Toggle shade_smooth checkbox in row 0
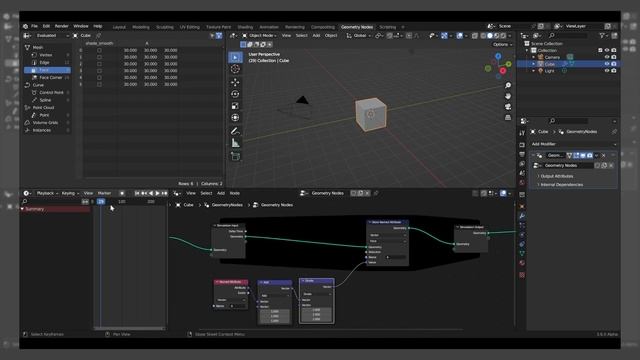The height and width of the screenshot is (360, 640). (99, 50)
